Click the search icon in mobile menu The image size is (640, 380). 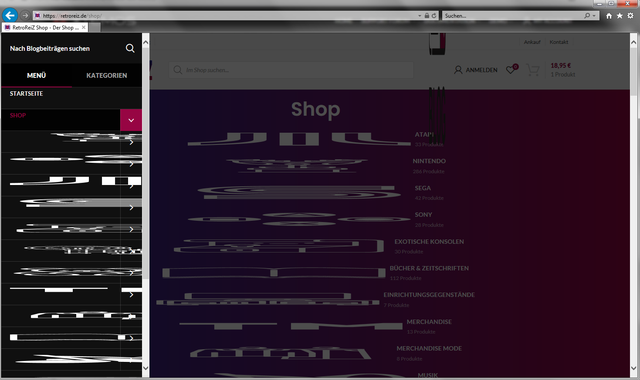point(130,48)
